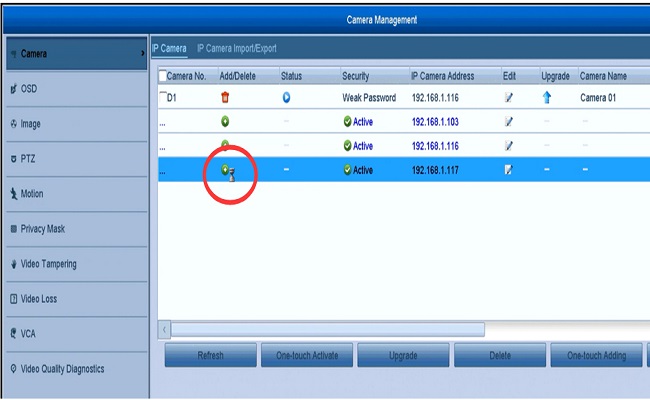Edit the second 192.168.1.116 Active row
650x400 pixels.
pos(509,145)
